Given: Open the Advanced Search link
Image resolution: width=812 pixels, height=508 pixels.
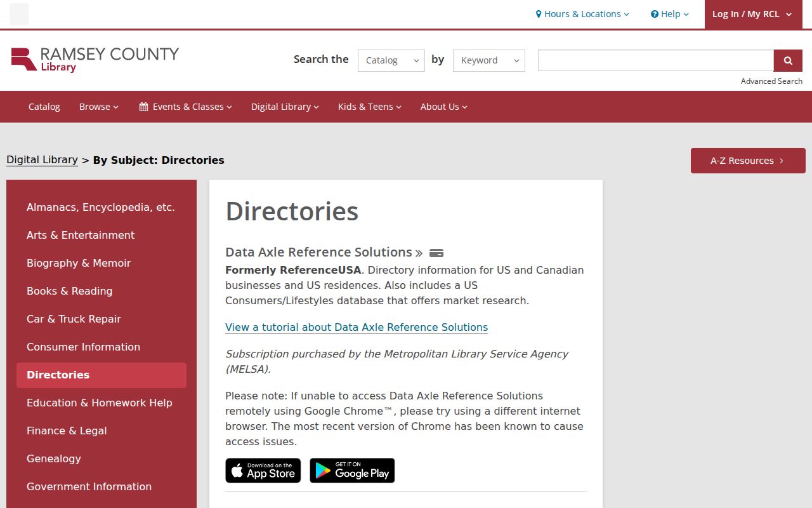Looking at the screenshot, I should coord(771,81).
